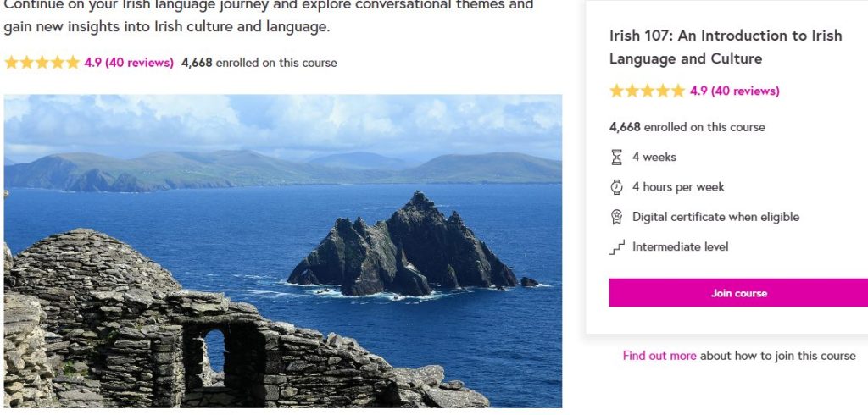Click the 4 hours per week label
Image resolution: width=868 pixels, height=415 pixels.
[678, 186]
